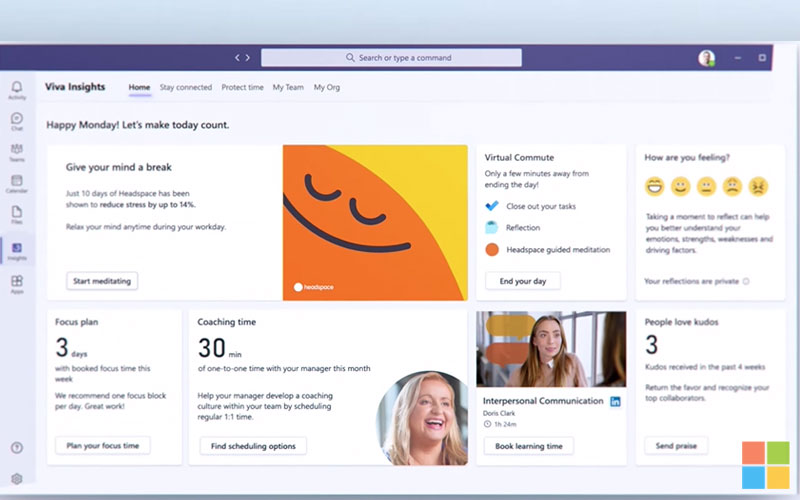
Task: Open the Settings gear icon
Action: [17, 479]
